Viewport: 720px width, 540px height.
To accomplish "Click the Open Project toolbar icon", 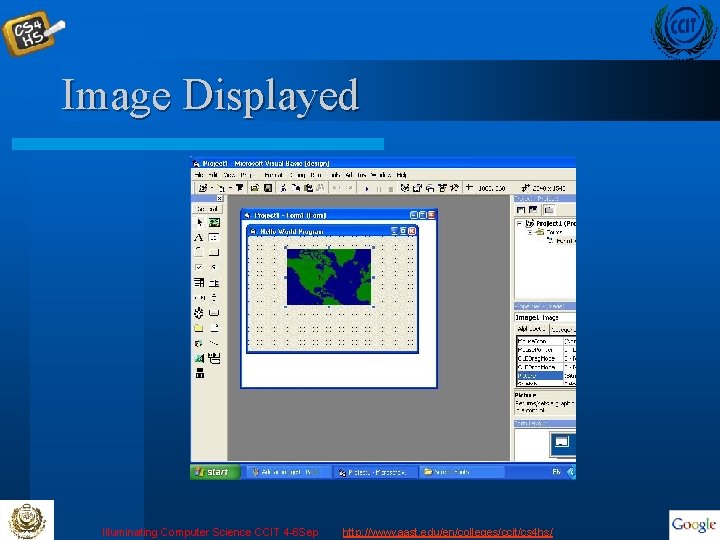I will click(255, 188).
